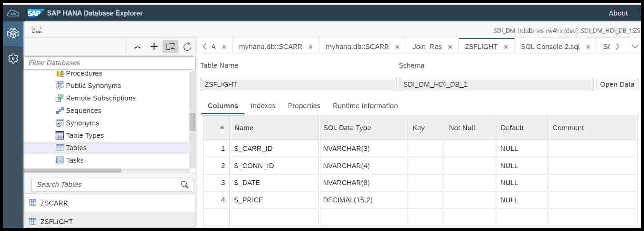Click the search icon in Search Tables field

[x=184, y=184]
